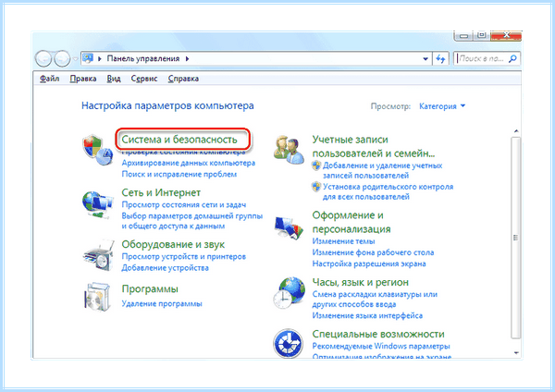Open the address bar history dropdown arrow
Screen dimensions: 555x392
[x=425, y=59]
